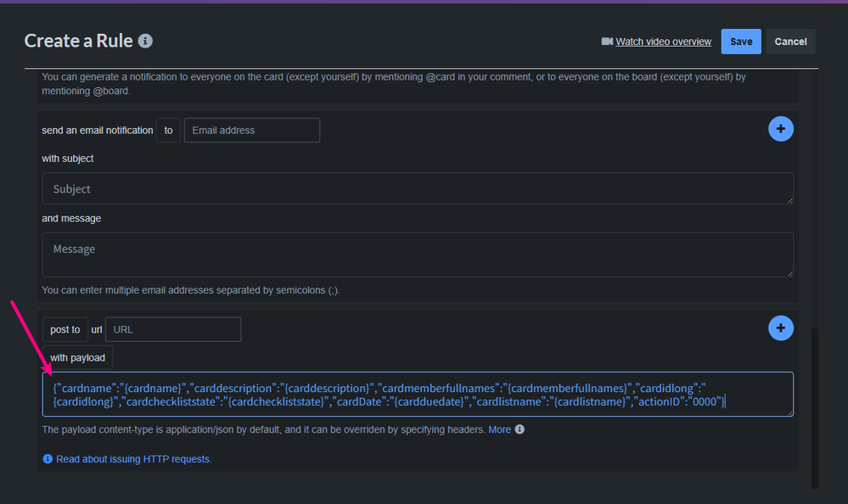The height and width of the screenshot is (504, 848).
Task: Click into the Subject text box
Action: [x=418, y=188]
